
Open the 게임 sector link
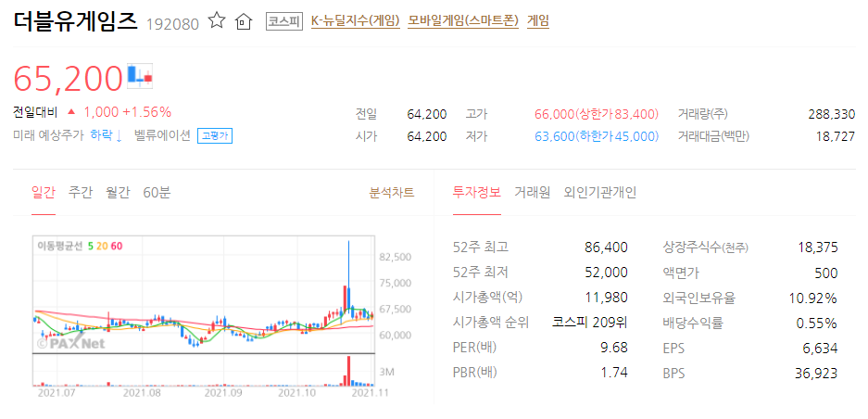click(x=538, y=21)
